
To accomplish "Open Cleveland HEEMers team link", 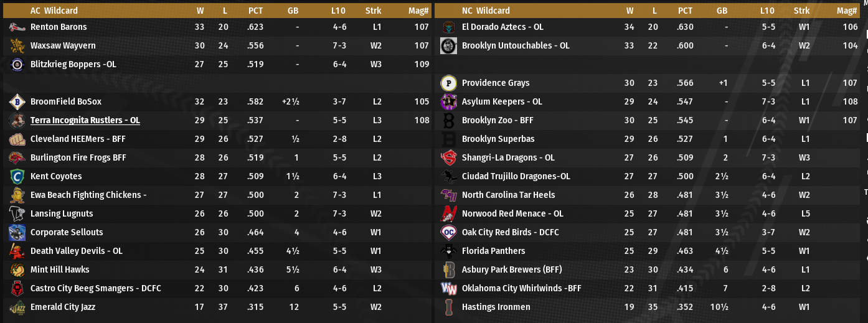I will coord(78,139).
